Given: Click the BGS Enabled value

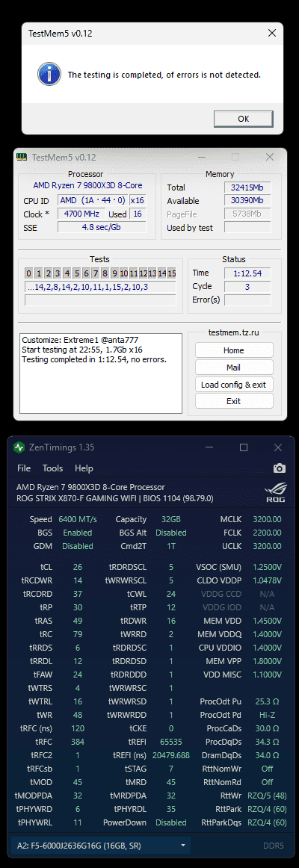Looking at the screenshot, I should [78, 533].
